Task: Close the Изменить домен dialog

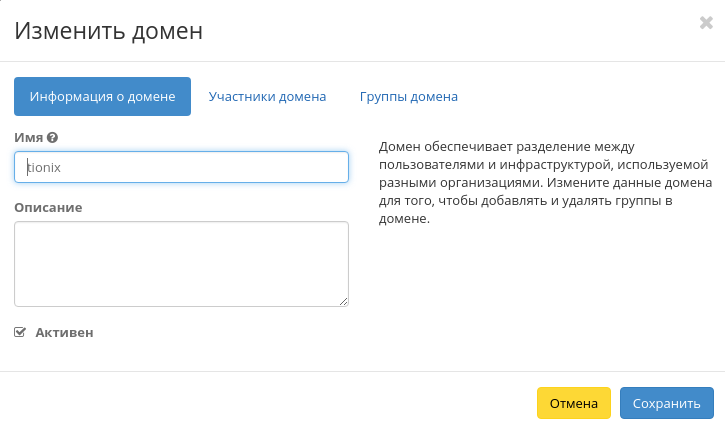Action: click(706, 23)
